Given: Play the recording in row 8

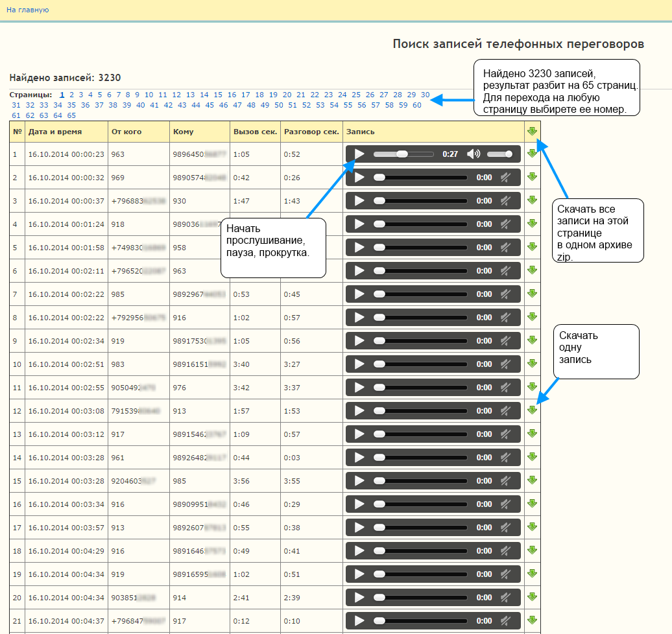Looking at the screenshot, I should click(359, 318).
